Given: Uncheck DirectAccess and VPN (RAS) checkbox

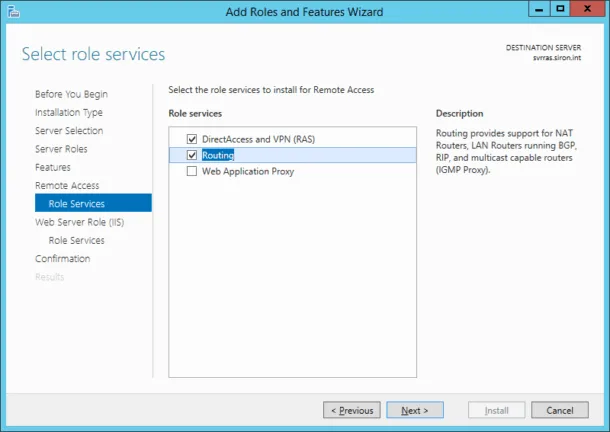Looking at the screenshot, I should click(x=192, y=139).
